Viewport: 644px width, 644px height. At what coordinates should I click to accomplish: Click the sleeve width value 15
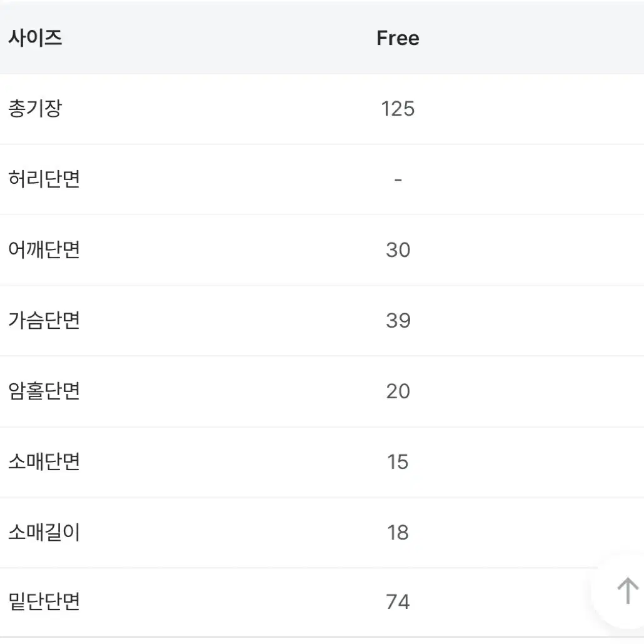pos(398,462)
